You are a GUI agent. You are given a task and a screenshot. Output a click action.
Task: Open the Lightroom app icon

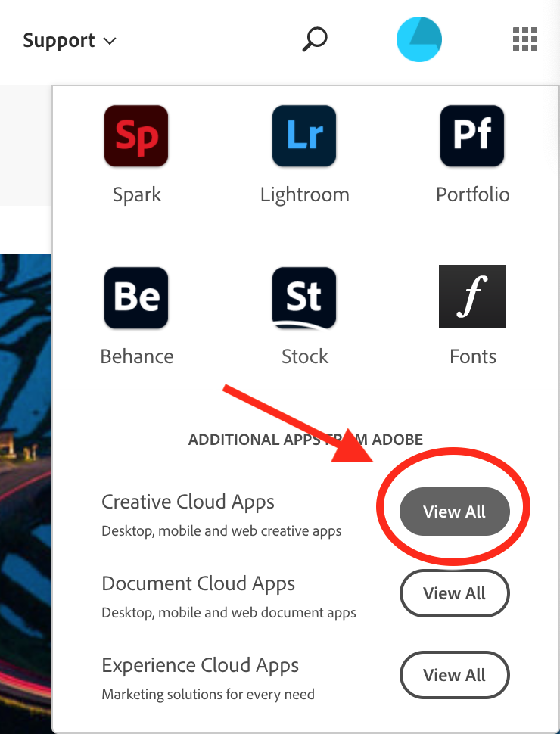coord(304,136)
